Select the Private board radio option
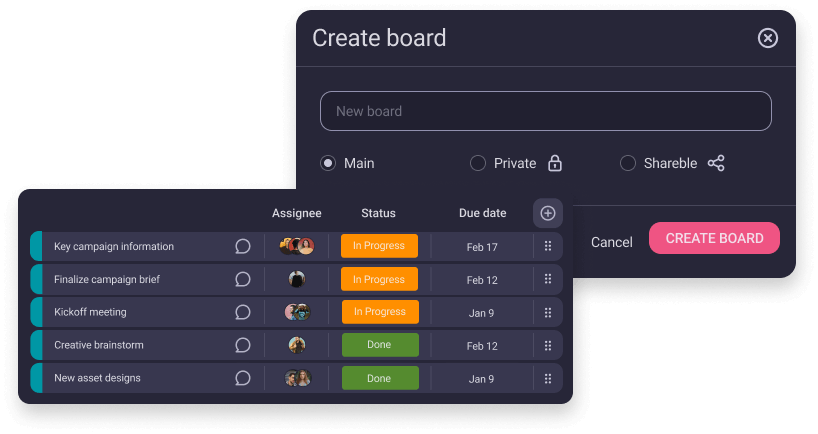This screenshot has width=818, height=434. (478, 163)
